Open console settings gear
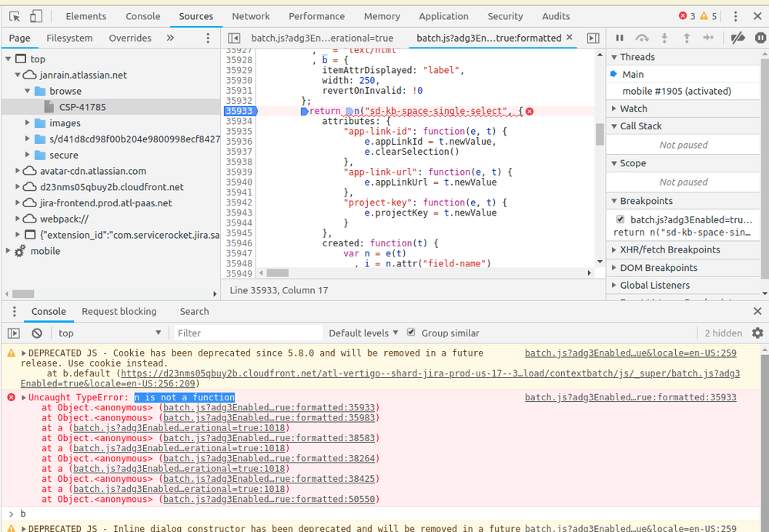The width and height of the screenshot is (769, 532). pos(757,333)
